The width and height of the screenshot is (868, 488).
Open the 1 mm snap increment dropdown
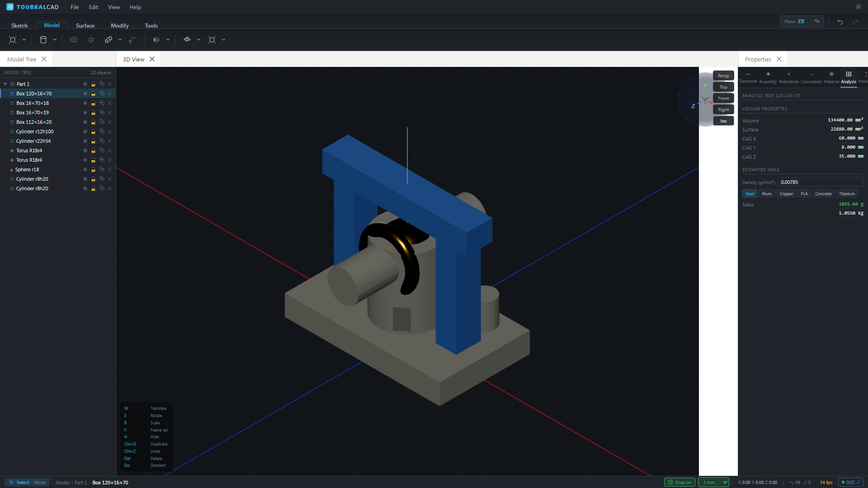pyautogui.click(x=713, y=482)
